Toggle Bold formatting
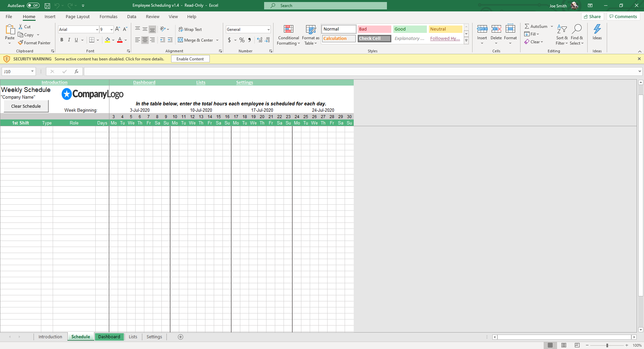This screenshot has height=349, width=644. 62,40
